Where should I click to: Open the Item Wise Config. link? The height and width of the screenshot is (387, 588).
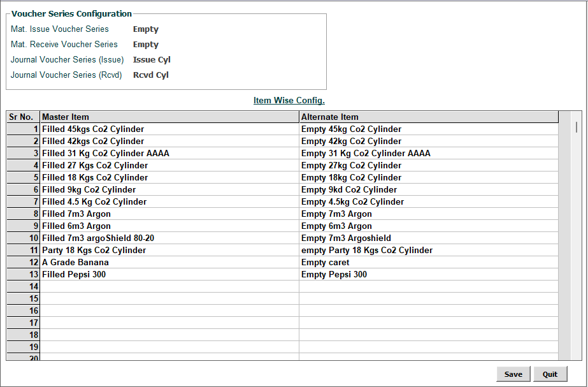click(289, 101)
